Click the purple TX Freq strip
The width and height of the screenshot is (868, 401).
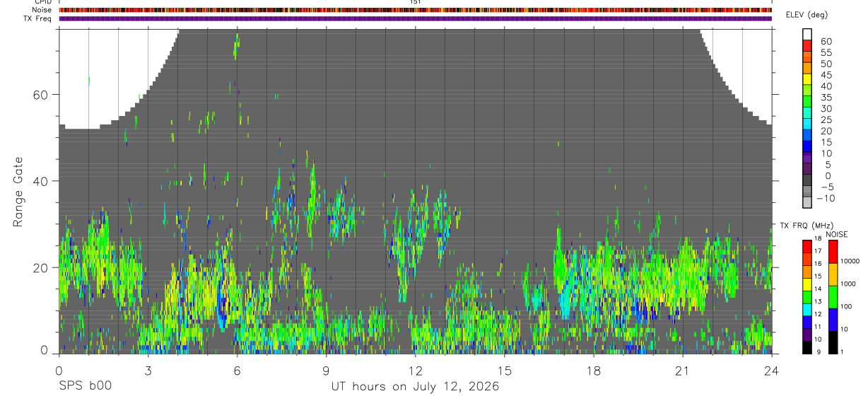[x=415, y=18]
